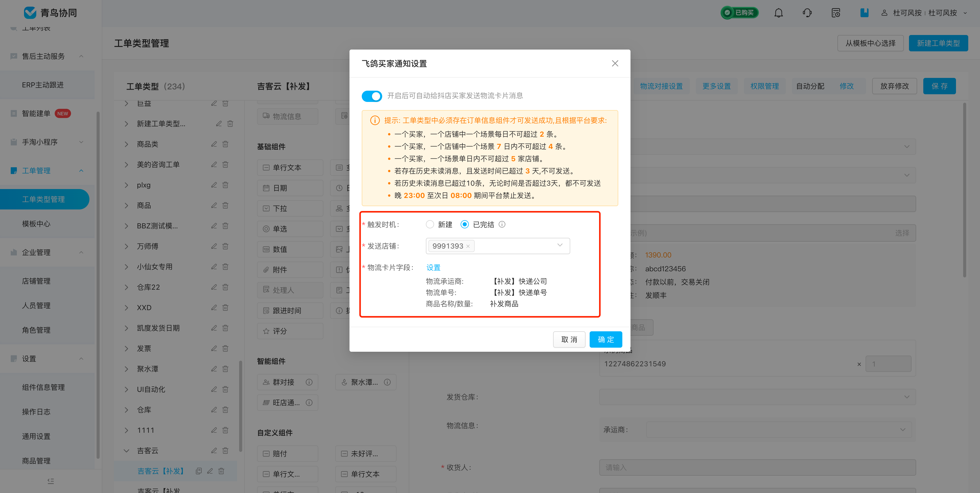Click the info icon beside 已完结
980x493 pixels.
tap(502, 225)
